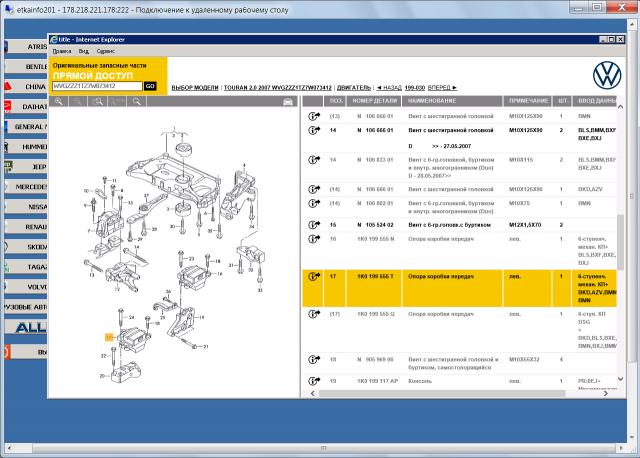Select the ALL catalogs button
This screenshot has height=458, width=640.
26,327
